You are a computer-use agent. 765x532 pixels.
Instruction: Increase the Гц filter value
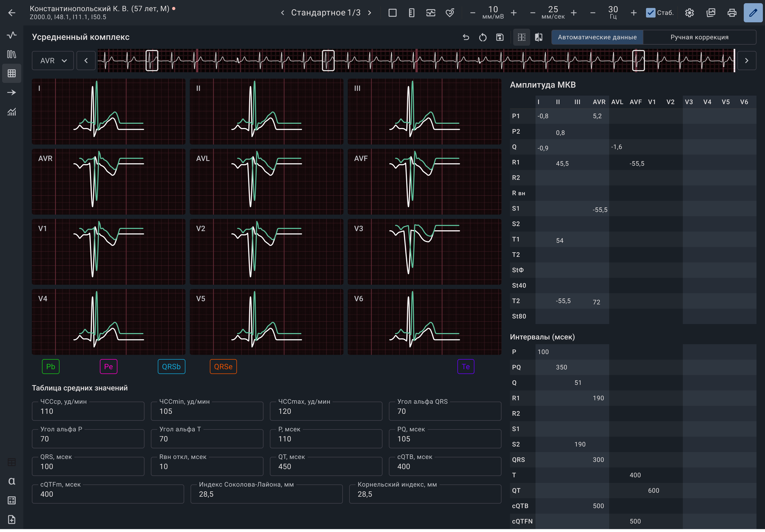coord(634,13)
